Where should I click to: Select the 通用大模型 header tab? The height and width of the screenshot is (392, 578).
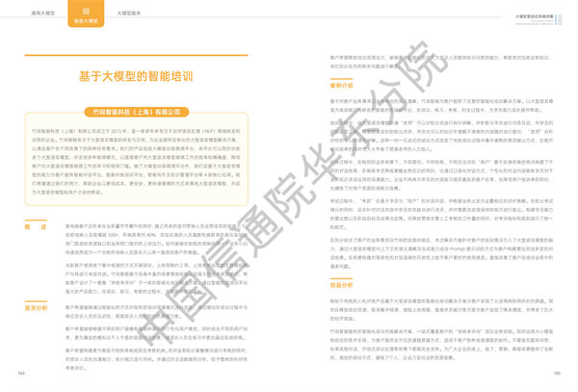(x=42, y=13)
